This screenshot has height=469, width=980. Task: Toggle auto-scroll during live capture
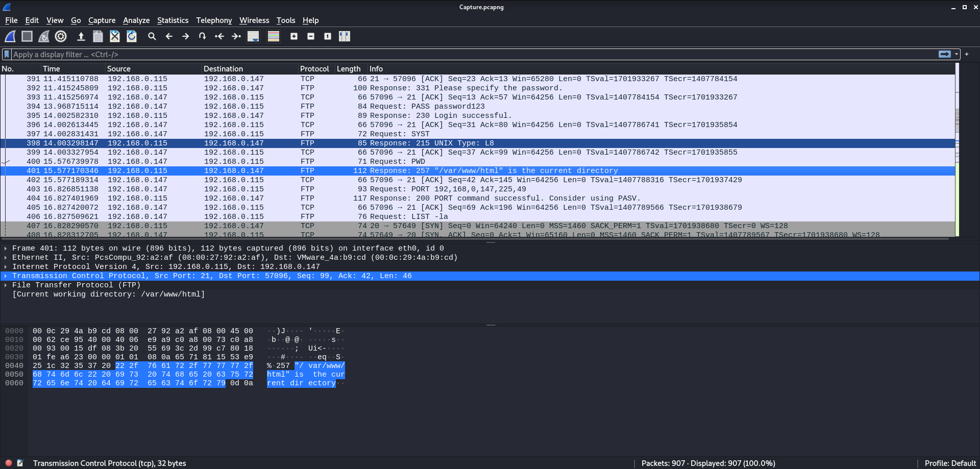(253, 36)
